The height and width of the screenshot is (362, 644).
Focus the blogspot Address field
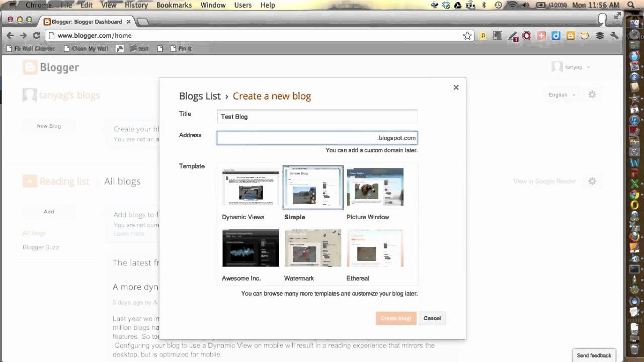[x=317, y=138]
